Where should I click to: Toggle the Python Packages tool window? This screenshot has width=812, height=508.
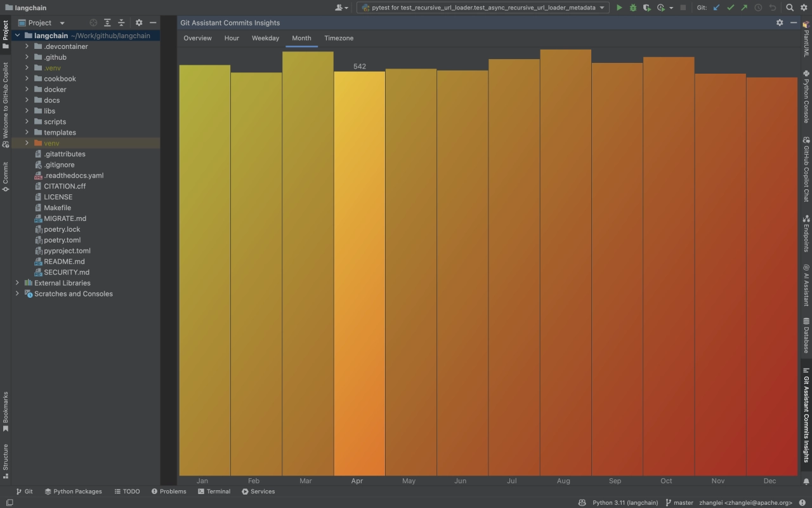[73, 491]
